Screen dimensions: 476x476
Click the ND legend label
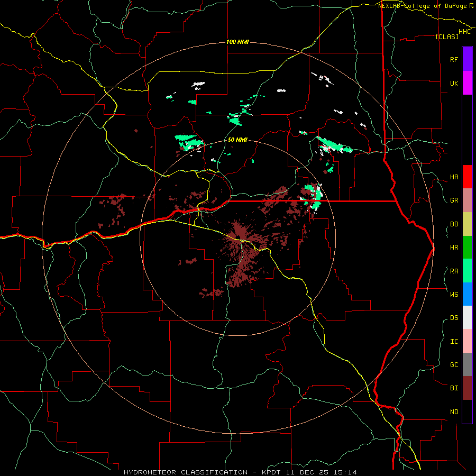click(454, 411)
